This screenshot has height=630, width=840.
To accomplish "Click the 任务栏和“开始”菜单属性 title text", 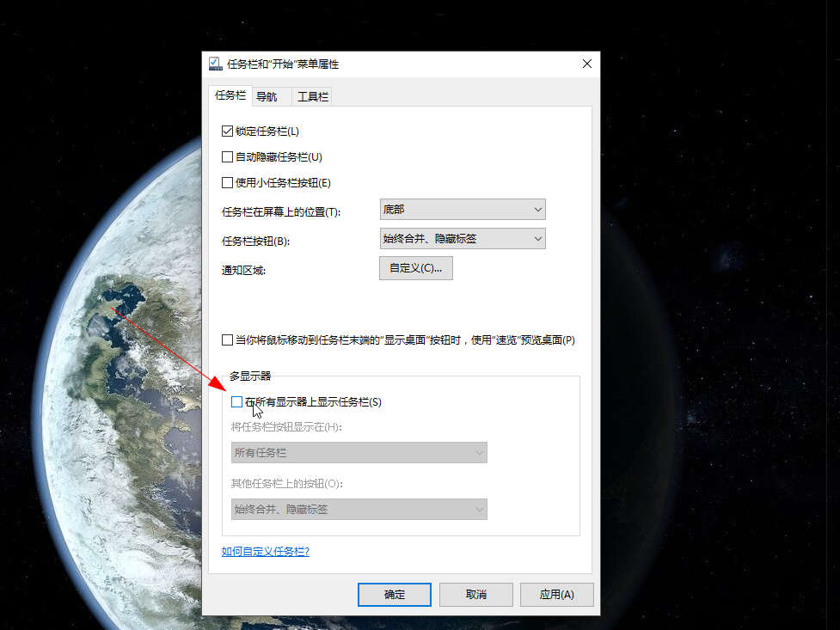I will [283, 64].
